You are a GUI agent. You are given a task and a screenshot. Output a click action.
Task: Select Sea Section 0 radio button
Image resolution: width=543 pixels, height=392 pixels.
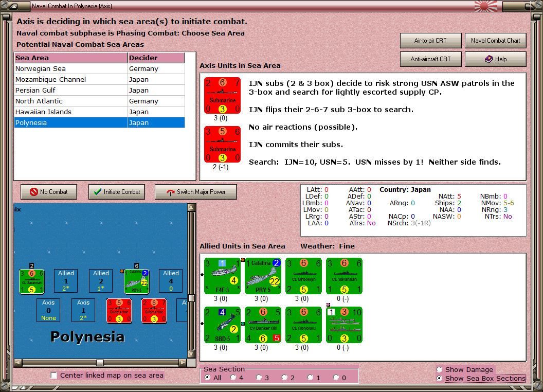336,378
